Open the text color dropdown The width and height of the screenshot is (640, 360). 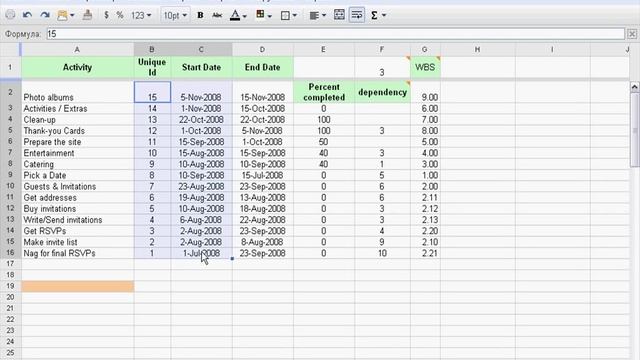[238, 15]
